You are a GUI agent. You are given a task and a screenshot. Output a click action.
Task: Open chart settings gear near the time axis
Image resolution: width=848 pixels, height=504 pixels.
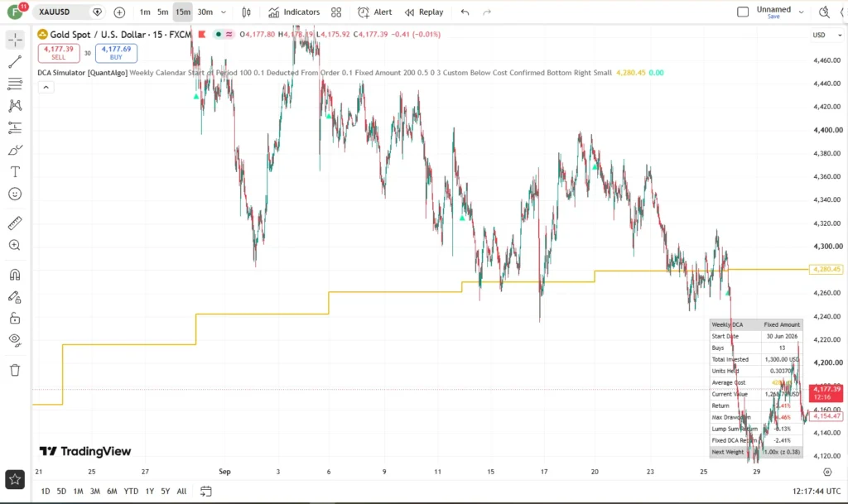(827, 472)
